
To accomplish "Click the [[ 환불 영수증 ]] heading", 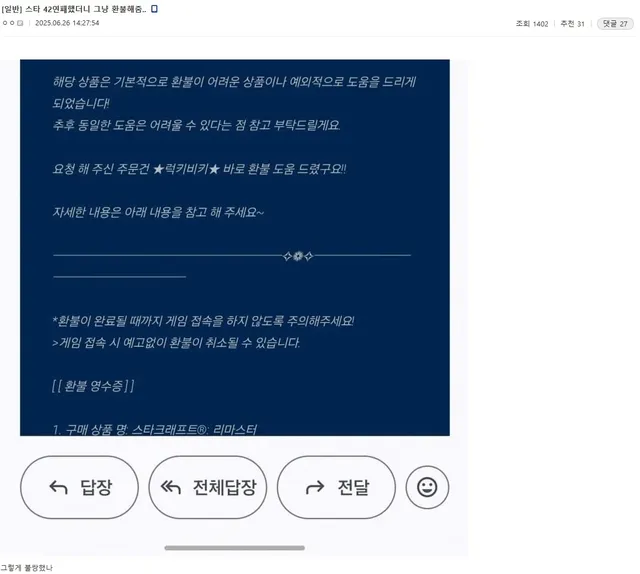I will (x=93, y=386).
